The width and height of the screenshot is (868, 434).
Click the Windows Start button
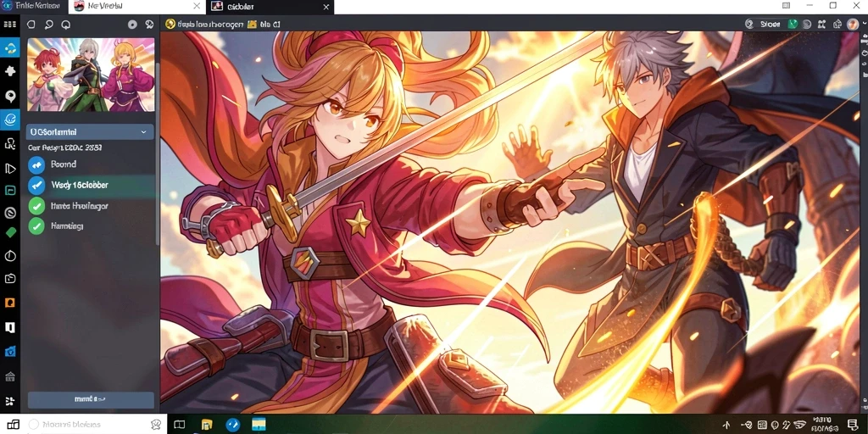click(12, 425)
